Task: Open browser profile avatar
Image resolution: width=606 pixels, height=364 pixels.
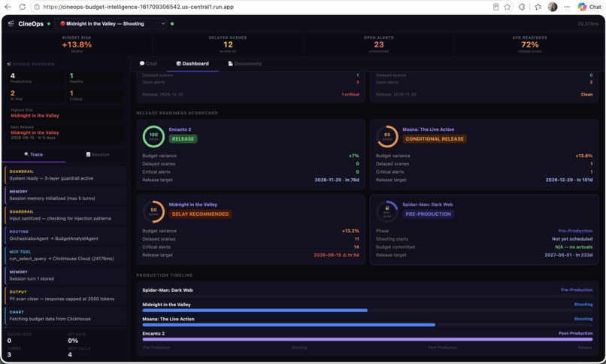Action: (553, 7)
